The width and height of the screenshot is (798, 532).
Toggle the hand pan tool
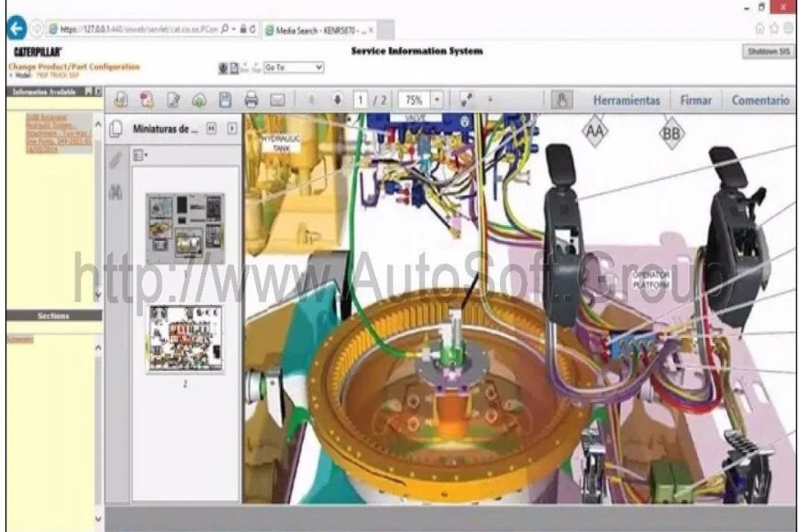[562, 100]
